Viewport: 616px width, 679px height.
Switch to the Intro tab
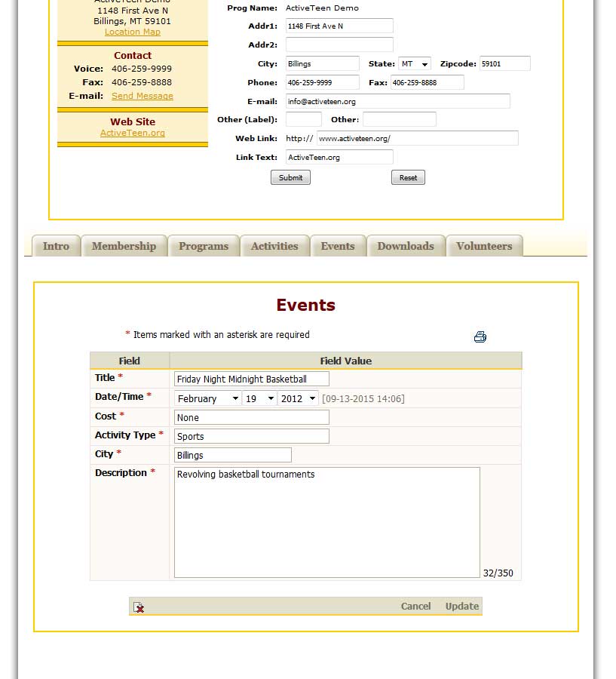point(56,246)
